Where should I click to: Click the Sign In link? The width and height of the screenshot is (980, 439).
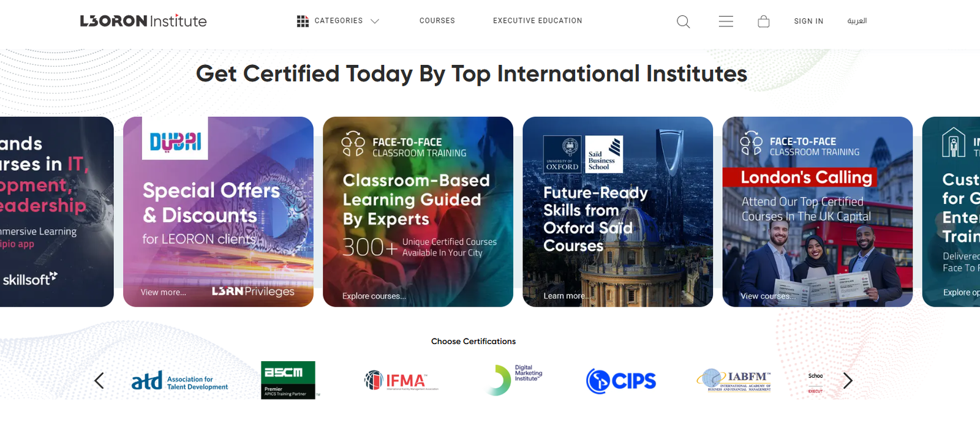tap(808, 21)
